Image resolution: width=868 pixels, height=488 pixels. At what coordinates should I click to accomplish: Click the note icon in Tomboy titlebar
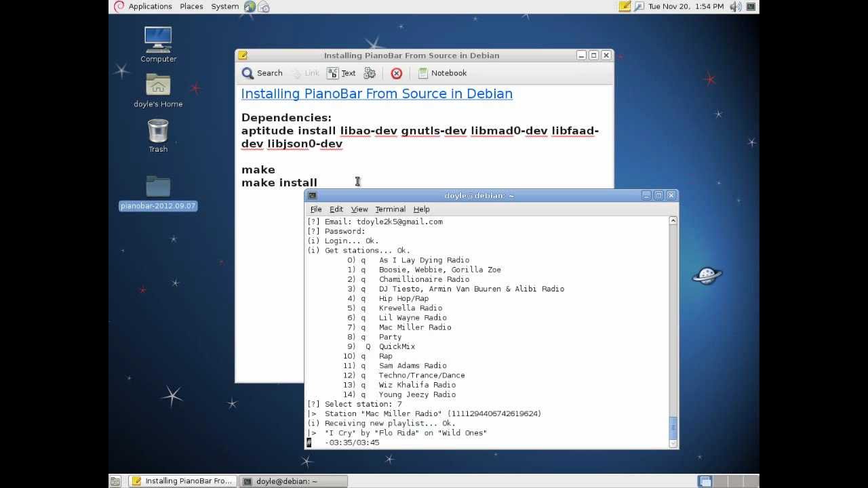[x=243, y=56]
